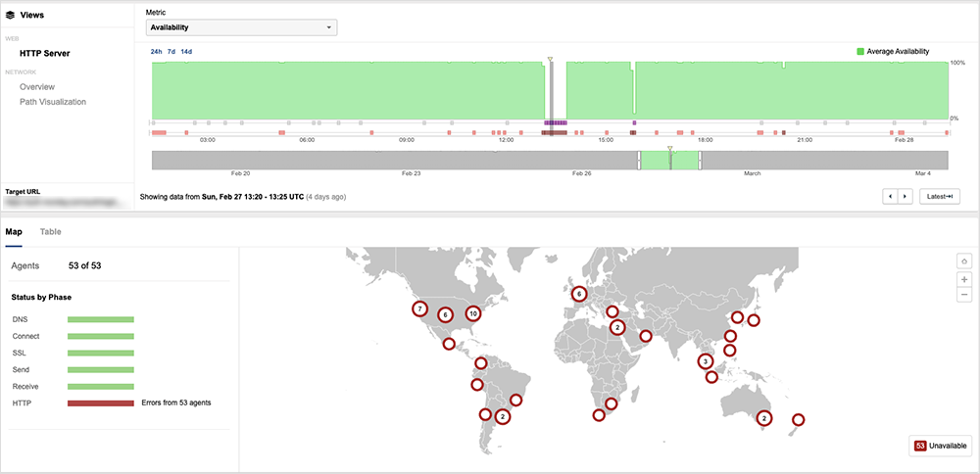This screenshot has height=474, width=980.
Task: Click the agent cluster marked 7
Action: point(419,308)
